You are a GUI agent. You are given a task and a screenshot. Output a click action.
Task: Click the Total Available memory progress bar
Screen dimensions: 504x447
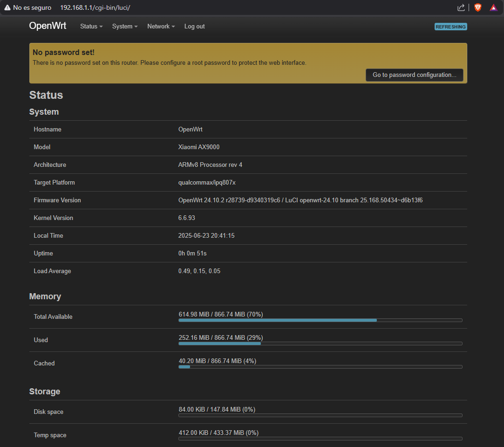(x=320, y=320)
